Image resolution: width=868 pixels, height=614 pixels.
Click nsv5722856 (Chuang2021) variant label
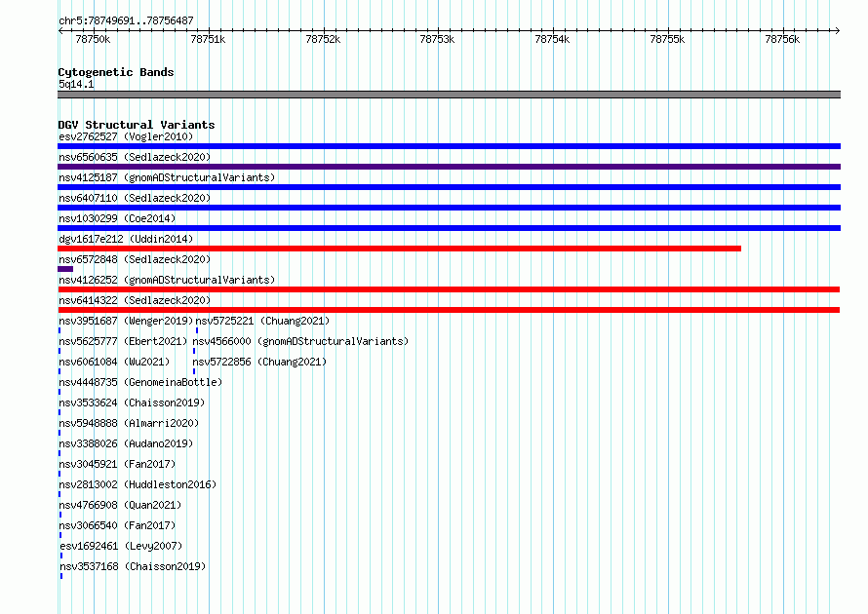[x=259, y=362]
